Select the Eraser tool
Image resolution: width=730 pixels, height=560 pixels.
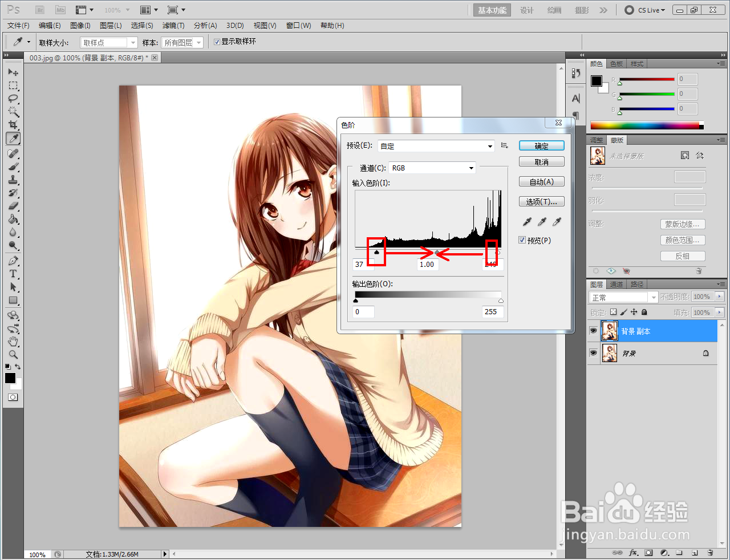click(13, 206)
